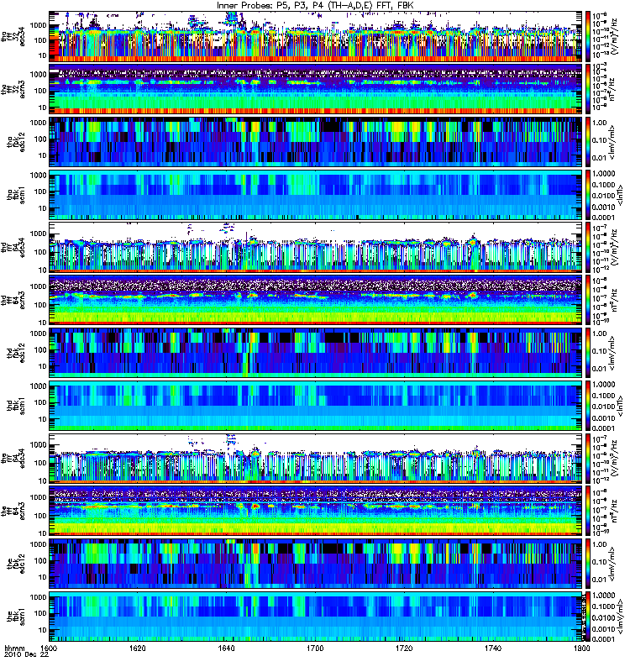Click the '2010 Dec 22' date label

click(x=26, y=655)
